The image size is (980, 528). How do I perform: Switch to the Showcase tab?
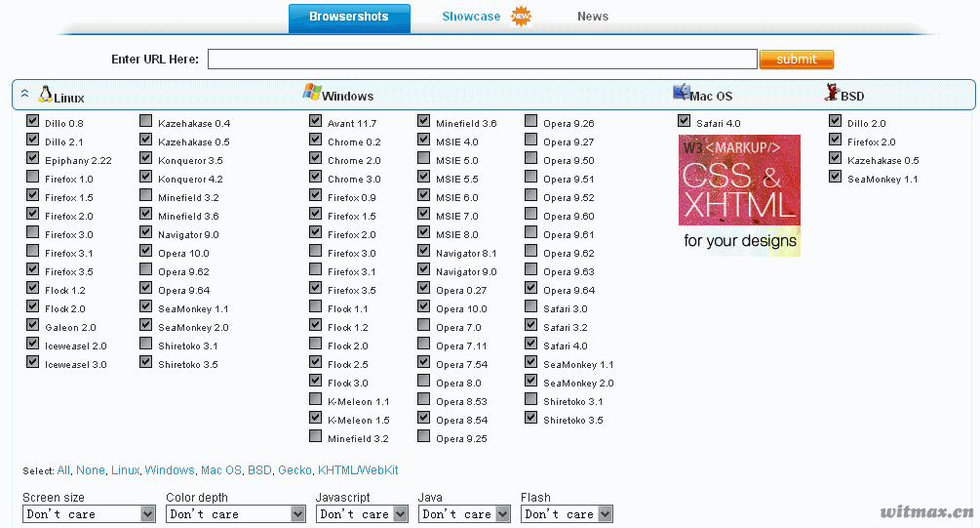click(x=471, y=17)
